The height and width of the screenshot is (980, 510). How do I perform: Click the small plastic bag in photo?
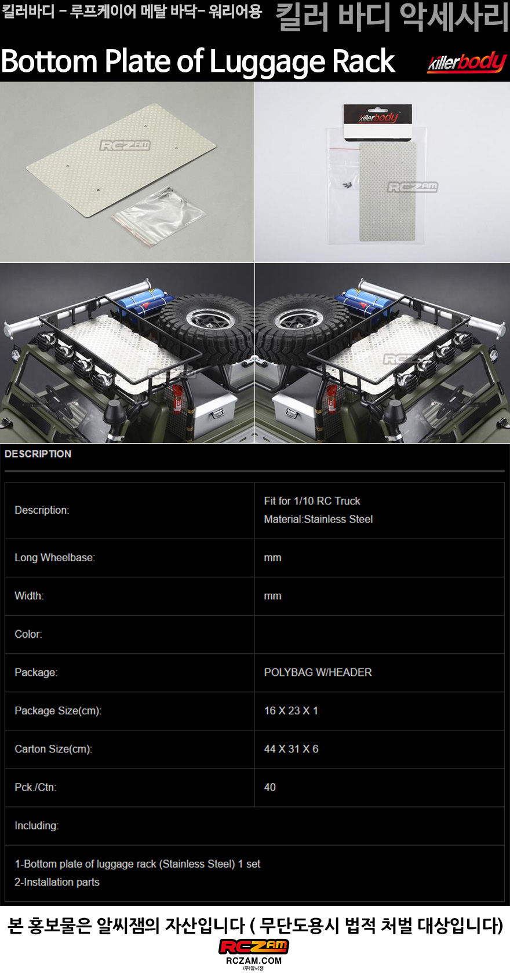158,214
